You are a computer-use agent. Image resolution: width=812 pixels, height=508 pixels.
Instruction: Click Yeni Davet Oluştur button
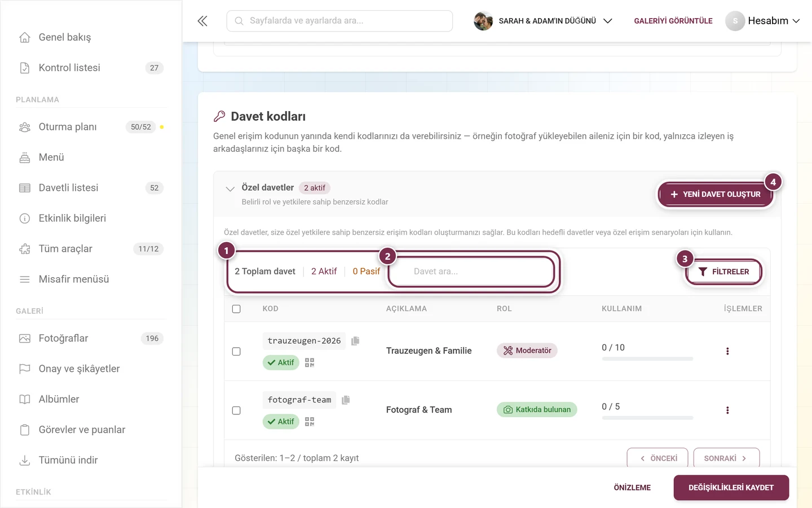coord(715,194)
